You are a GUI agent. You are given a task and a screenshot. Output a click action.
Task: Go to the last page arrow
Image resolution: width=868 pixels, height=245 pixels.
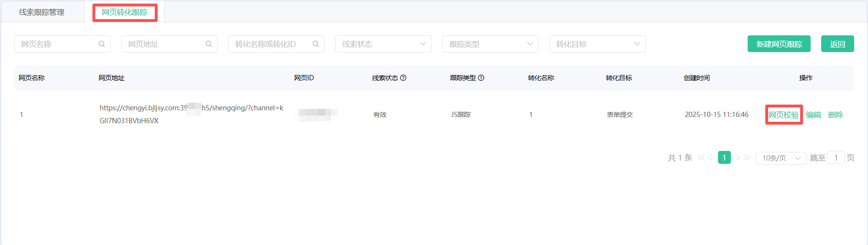748,158
